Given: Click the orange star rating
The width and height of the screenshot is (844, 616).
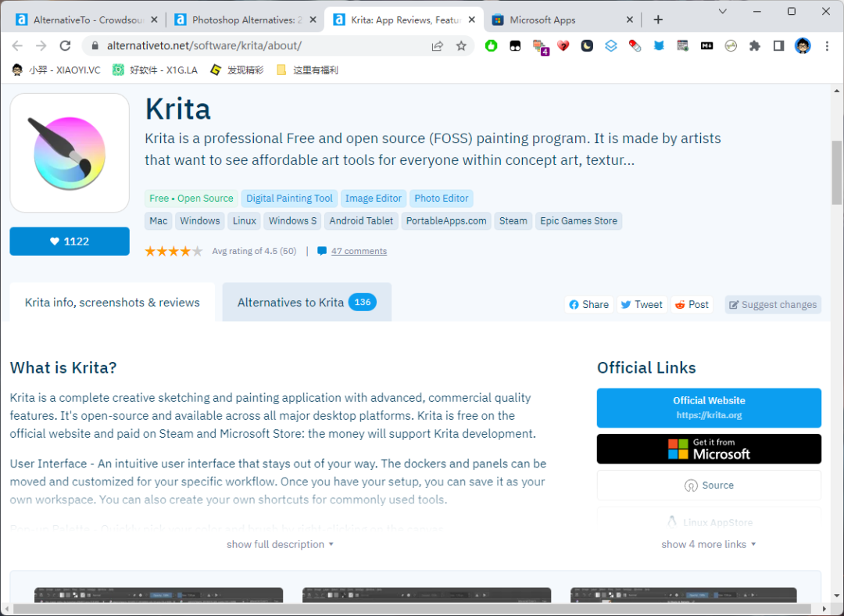Looking at the screenshot, I should click(x=173, y=251).
